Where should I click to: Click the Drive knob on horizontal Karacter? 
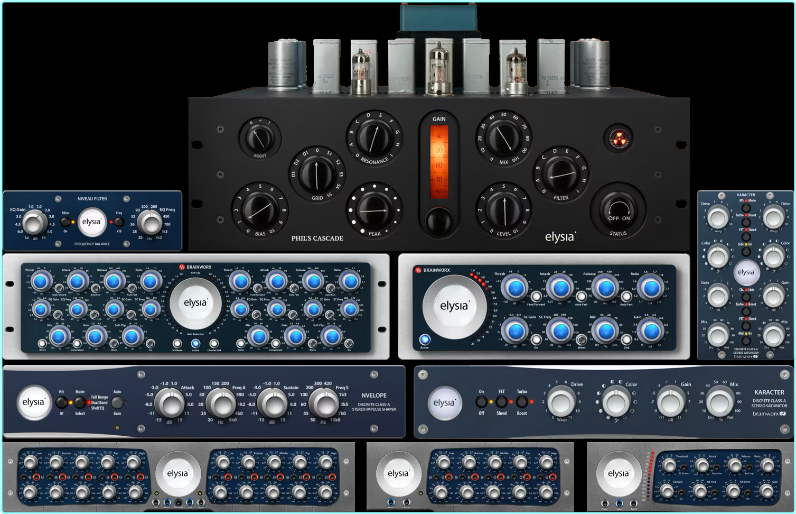pyautogui.click(x=561, y=400)
